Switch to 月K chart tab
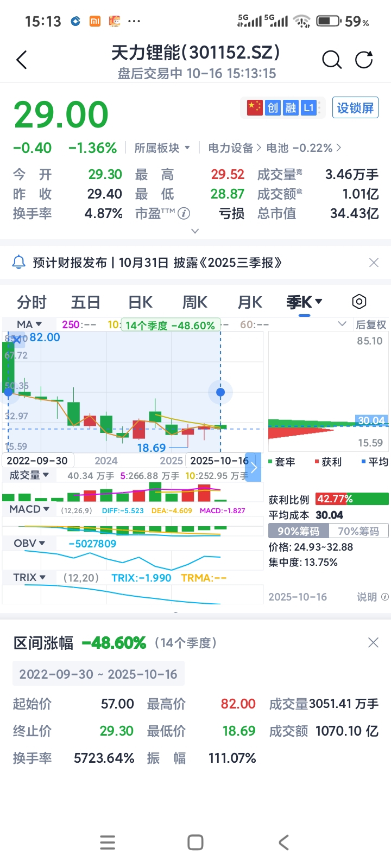The width and height of the screenshot is (391, 868). [250, 302]
